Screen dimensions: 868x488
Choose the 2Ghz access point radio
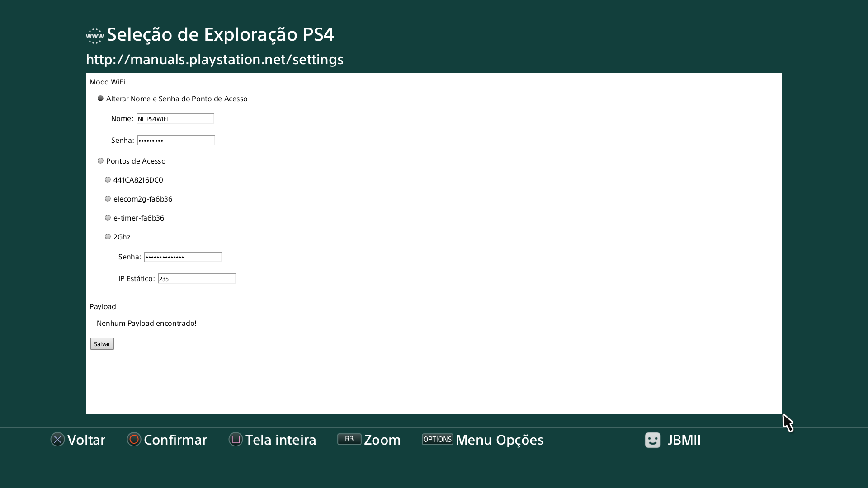(x=108, y=236)
